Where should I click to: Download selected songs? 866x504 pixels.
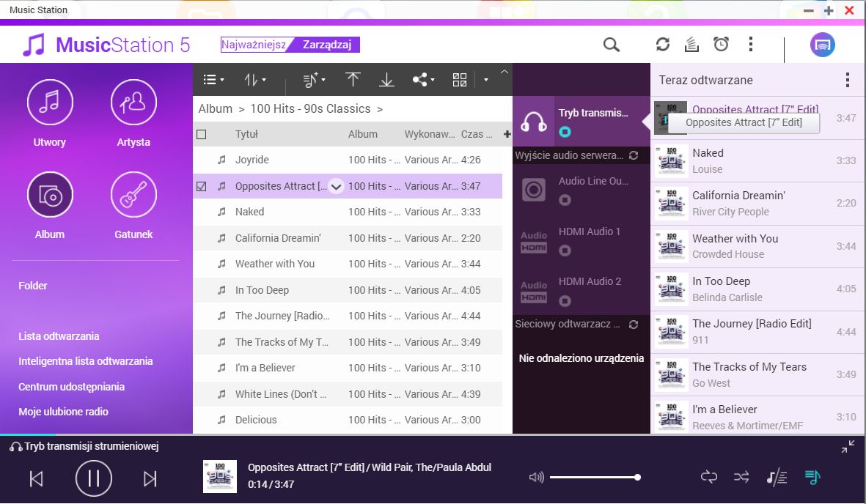tap(386, 80)
